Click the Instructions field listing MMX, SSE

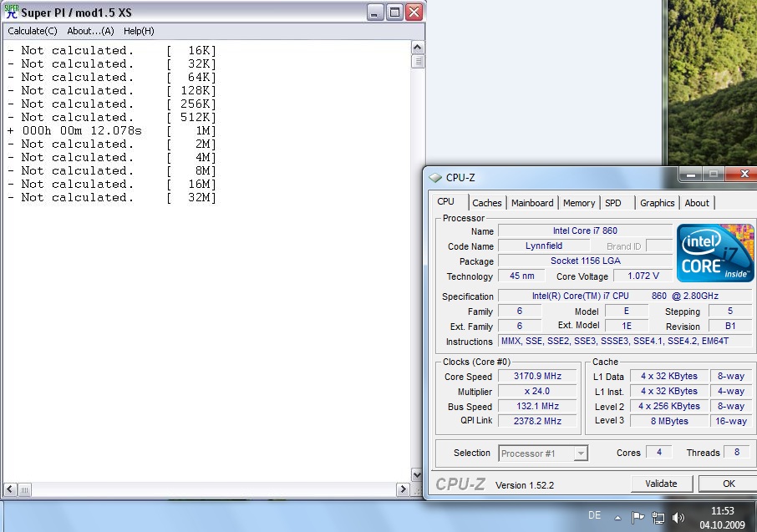(x=625, y=341)
